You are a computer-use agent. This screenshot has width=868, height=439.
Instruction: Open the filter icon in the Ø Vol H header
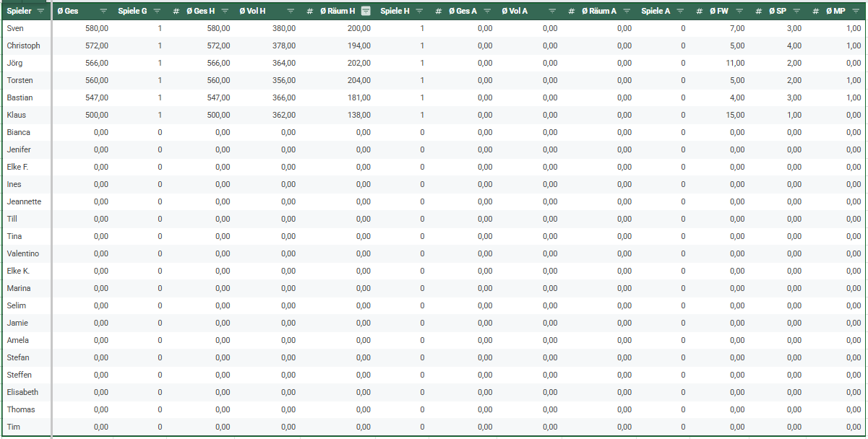click(290, 11)
